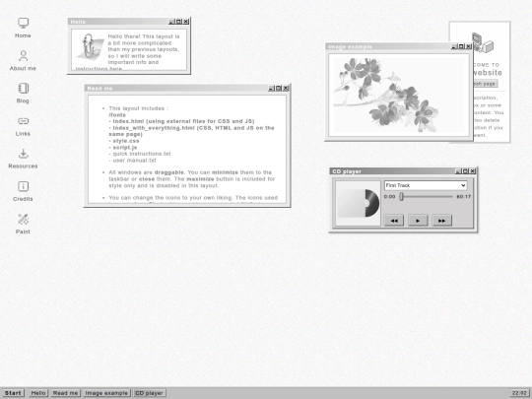Select the CD player taskbar item
Screen dimensions: 532x399
click(x=149, y=393)
